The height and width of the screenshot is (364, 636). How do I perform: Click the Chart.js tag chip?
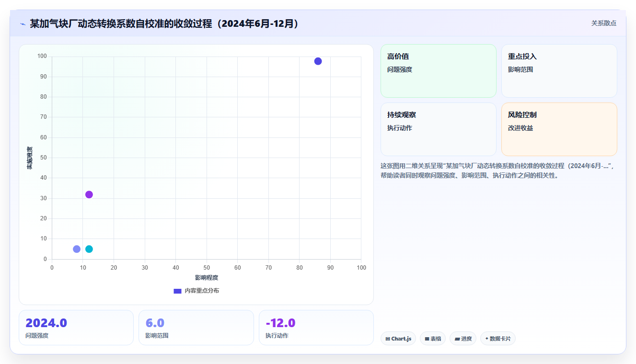[x=398, y=339]
